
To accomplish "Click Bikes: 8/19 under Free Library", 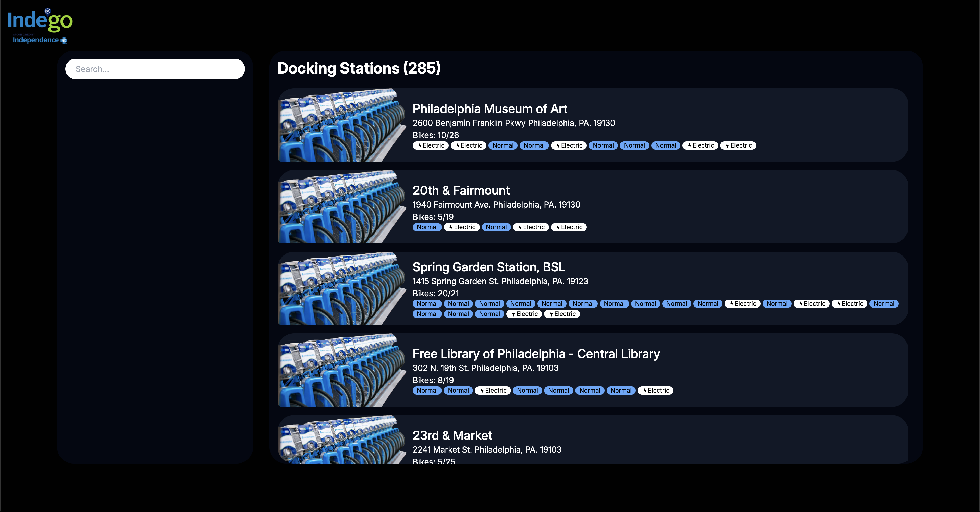I will [x=433, y=380].
